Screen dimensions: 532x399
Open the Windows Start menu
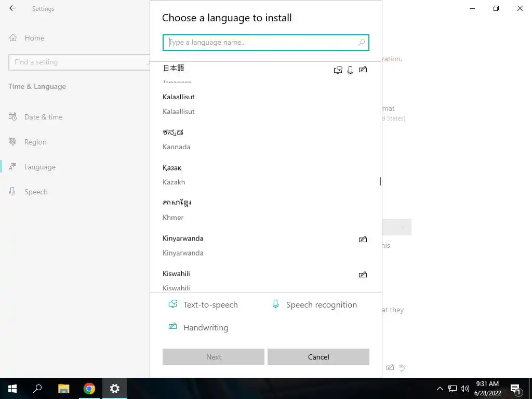[x=12, y=389]
